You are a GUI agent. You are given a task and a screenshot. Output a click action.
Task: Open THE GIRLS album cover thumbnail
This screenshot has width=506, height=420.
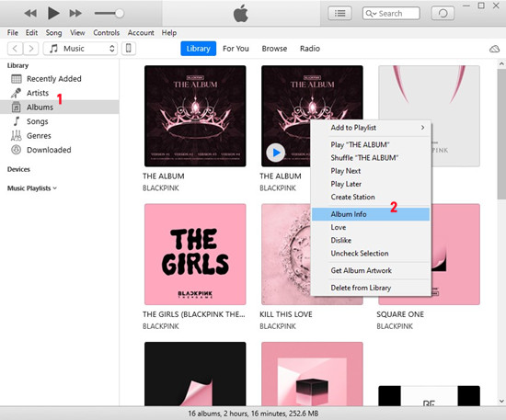195,254
